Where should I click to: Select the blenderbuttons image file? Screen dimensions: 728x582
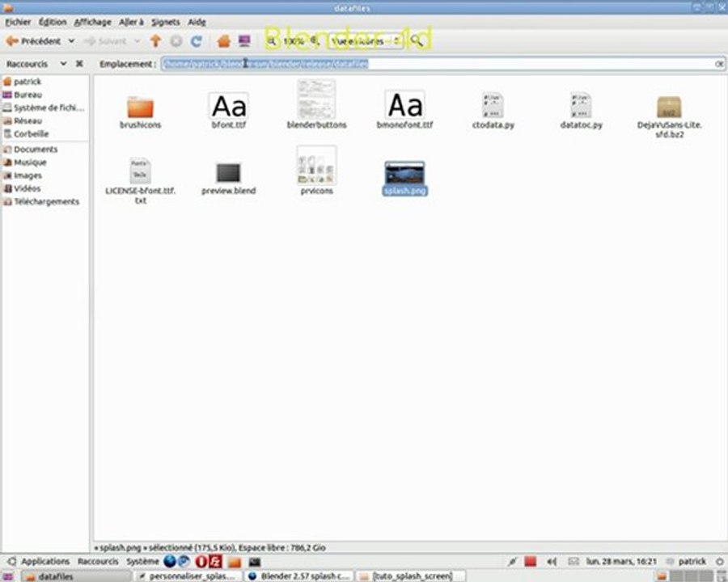coord(316,104)
